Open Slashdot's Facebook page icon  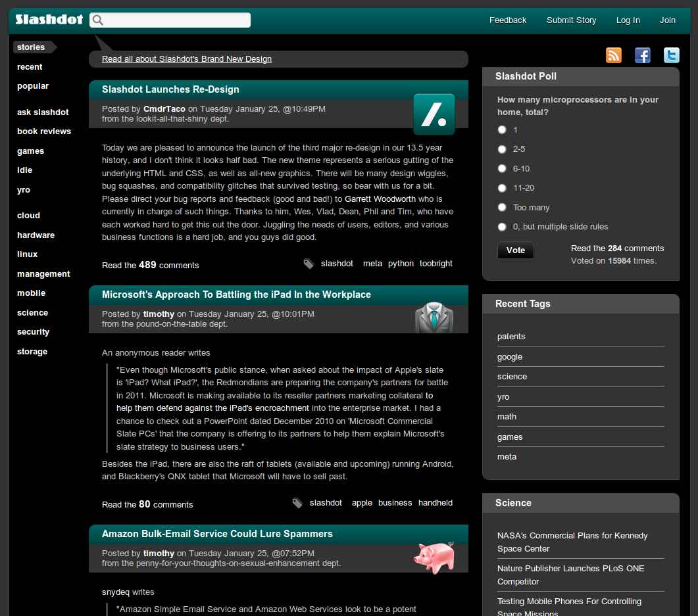(642, 55)
